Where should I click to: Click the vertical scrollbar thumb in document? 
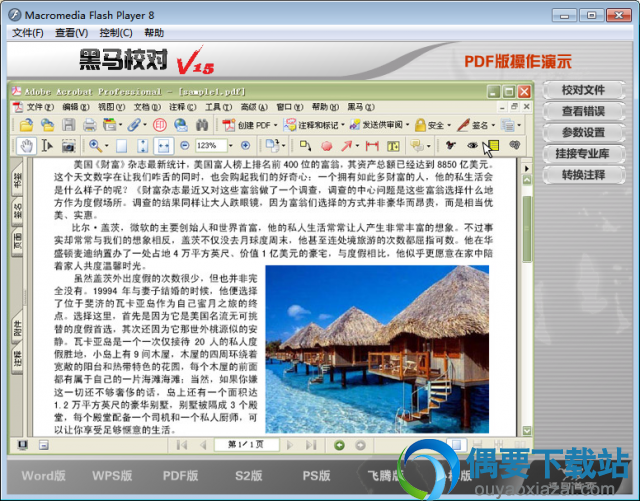point(527,229)
